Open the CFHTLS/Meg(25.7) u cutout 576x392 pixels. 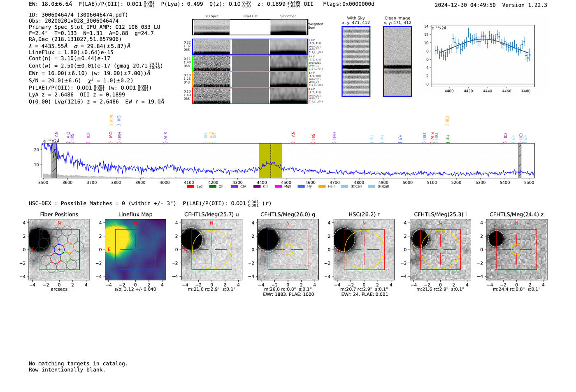pos(211,250)
